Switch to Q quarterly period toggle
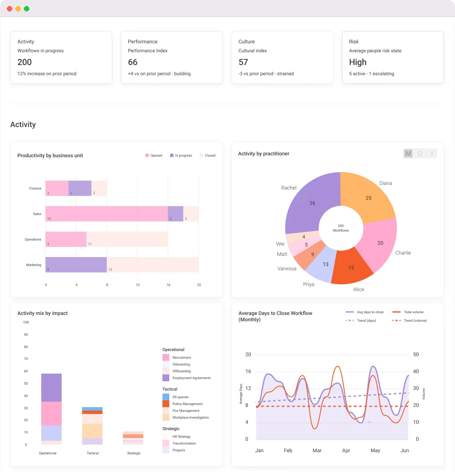Screen dimensions: 455x476 420,153
